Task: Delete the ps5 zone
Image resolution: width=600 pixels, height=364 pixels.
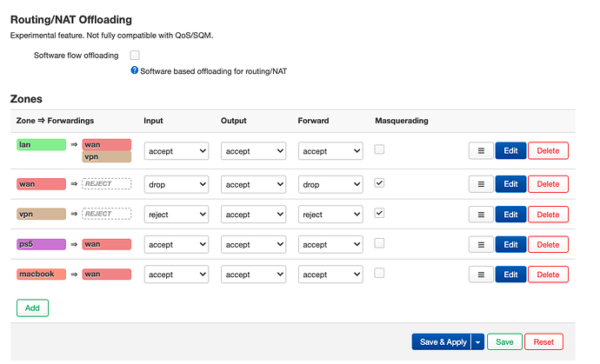Action: [548, 244]
